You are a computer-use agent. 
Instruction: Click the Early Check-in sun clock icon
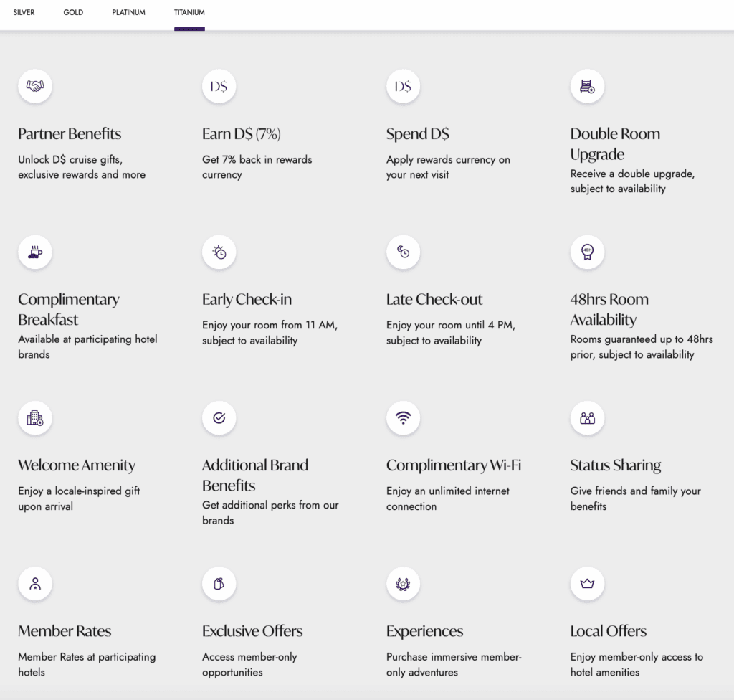click(x=219, y=252)
